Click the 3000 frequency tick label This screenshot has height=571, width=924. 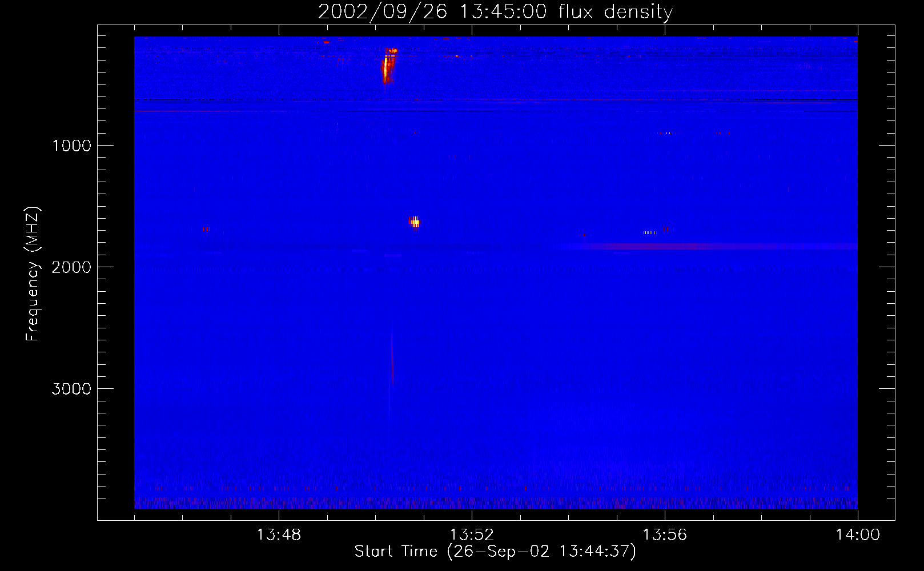(71, 389)
